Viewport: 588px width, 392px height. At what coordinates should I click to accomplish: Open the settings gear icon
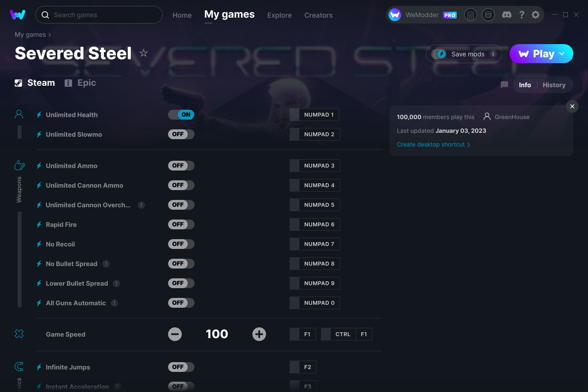pyautogui.click(x=536, y=15)
